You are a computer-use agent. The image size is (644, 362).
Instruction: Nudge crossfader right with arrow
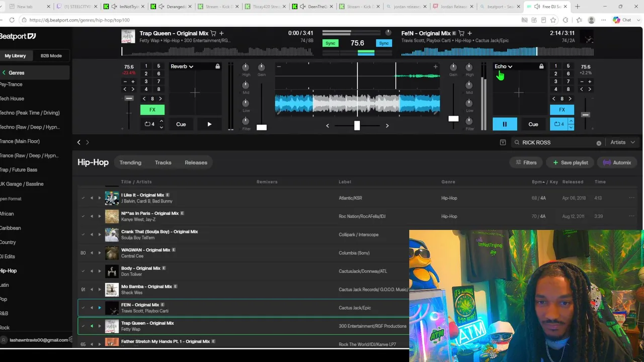387,126
